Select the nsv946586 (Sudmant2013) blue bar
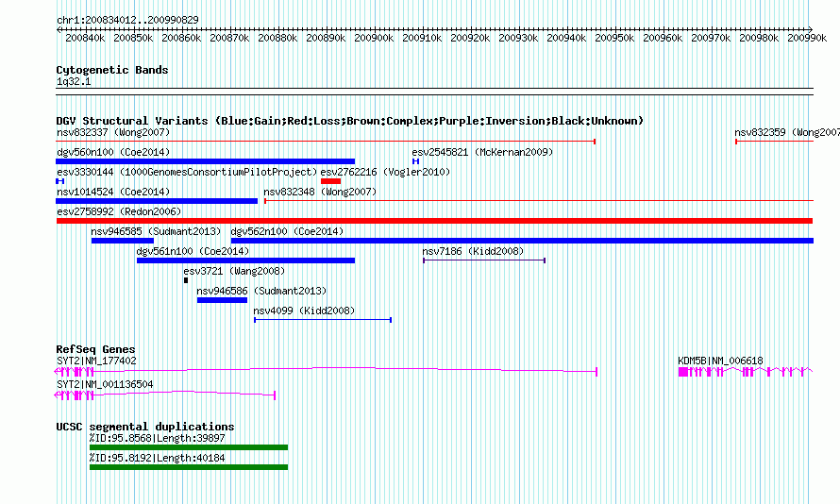The width and height of the screenshot is (840, 504). (x=222, y=300)
